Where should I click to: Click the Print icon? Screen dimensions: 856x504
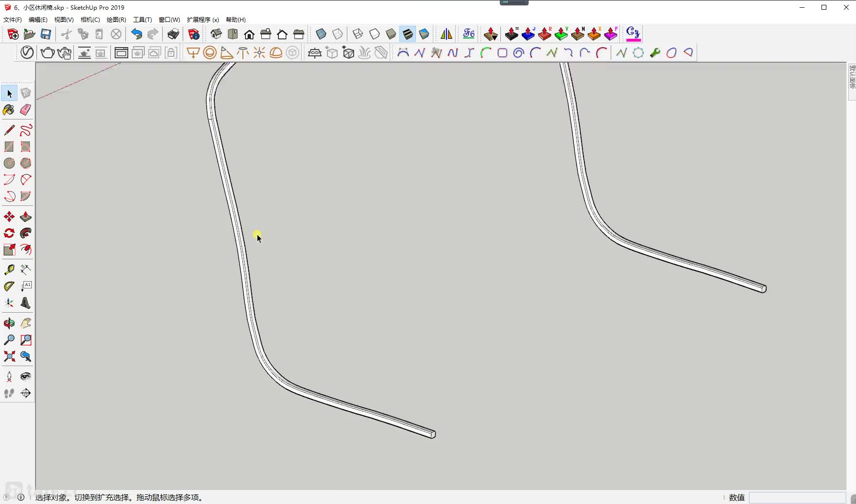[x=173, y=34]
